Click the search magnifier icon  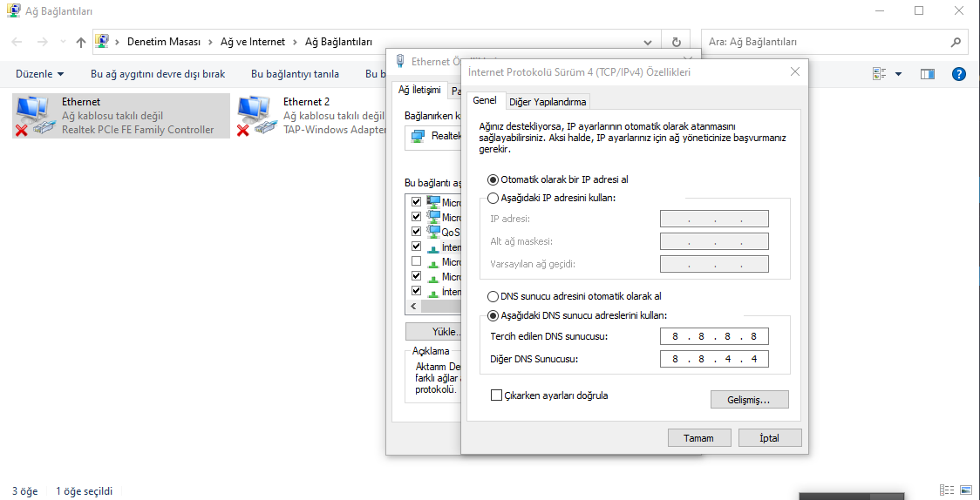tap(956, 43)
